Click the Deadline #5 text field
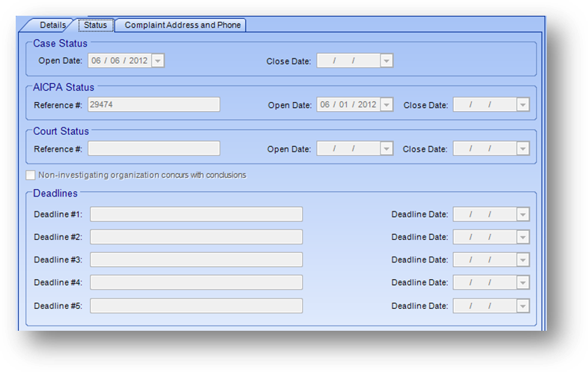Screen dimensions: 588x372 [x=196, y=306]
